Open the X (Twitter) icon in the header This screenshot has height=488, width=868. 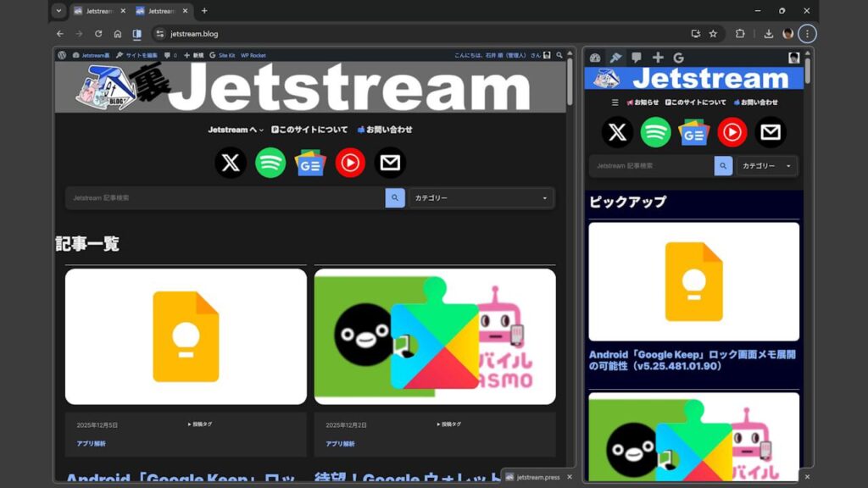click(x=229, y=163)
